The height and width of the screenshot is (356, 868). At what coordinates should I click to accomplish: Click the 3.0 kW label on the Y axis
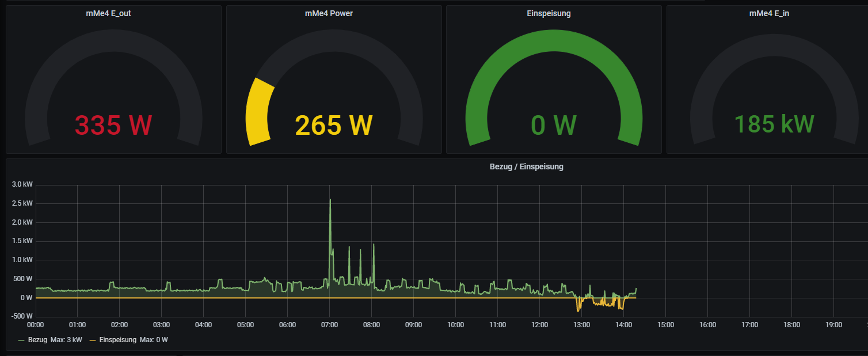[22, 185]
